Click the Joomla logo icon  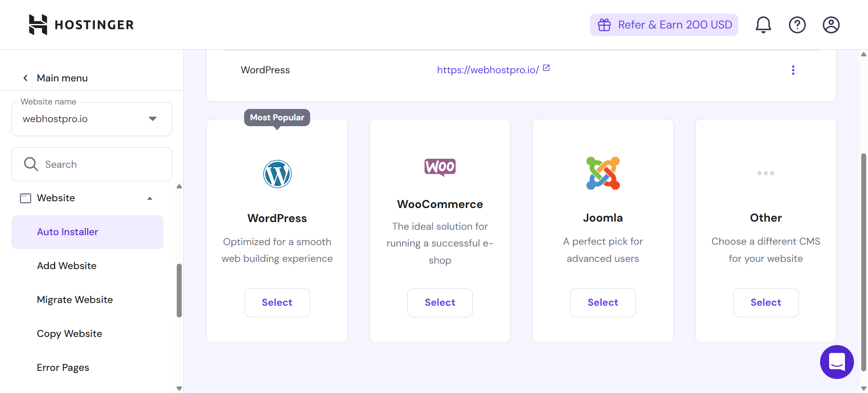tap(603, 173)
